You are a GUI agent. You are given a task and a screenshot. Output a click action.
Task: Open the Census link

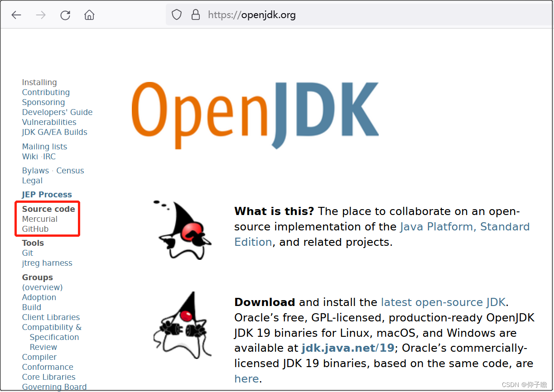70,171
